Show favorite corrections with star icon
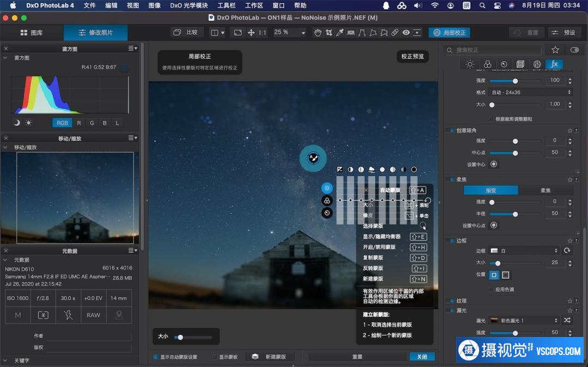Image resolution: width=588 pixels, height=367 pixels. [x=555, y=50]
